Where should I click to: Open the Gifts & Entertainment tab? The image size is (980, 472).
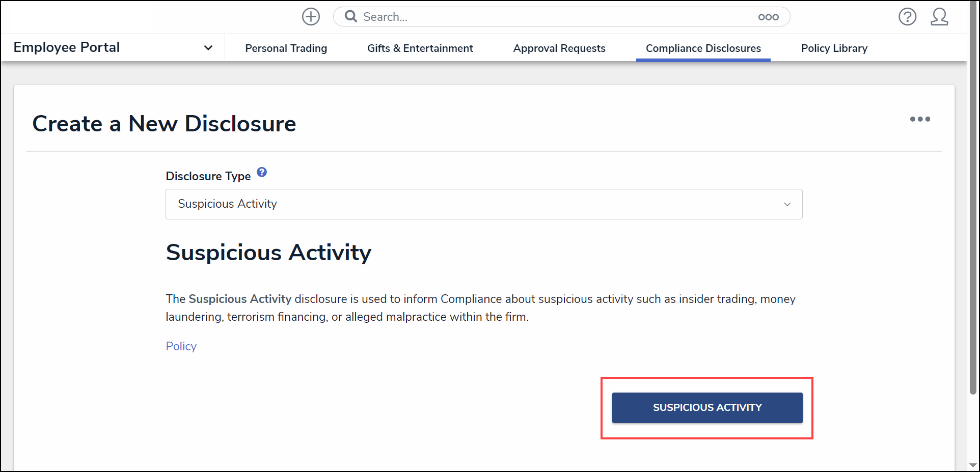[420, 48]
